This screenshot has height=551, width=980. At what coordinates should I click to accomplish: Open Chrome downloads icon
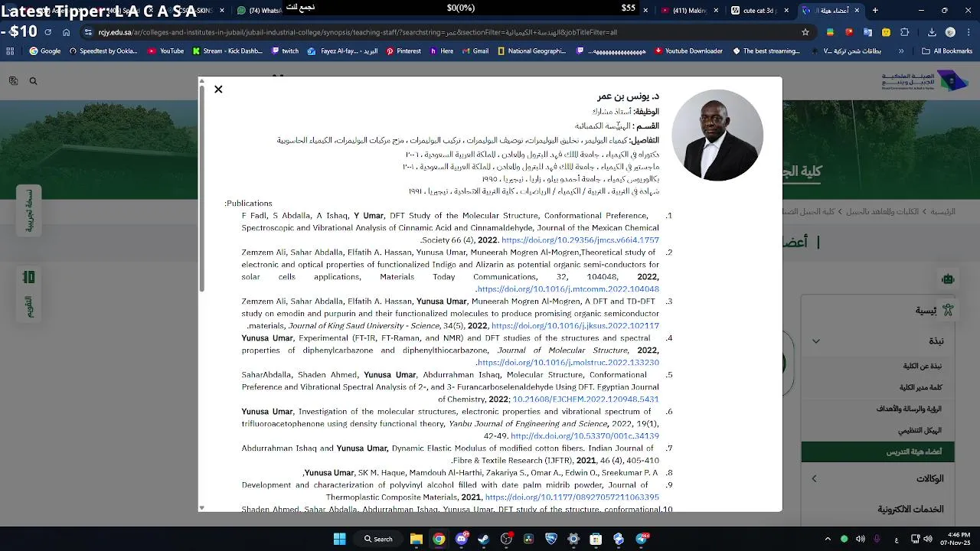(x=932, y=32)
